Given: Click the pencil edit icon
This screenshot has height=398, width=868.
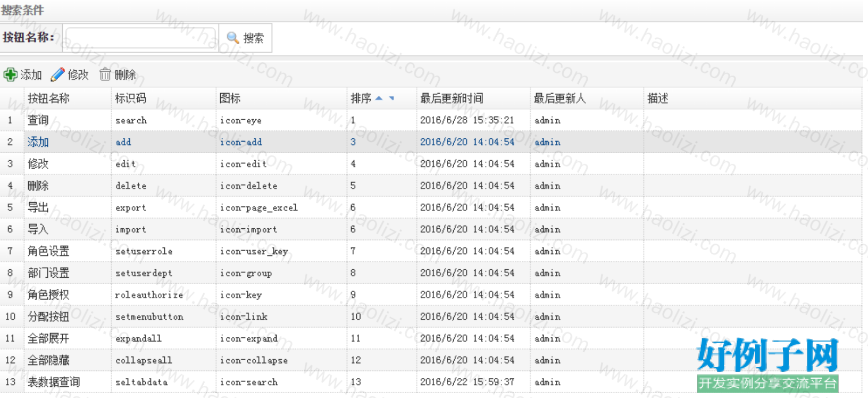Looking at the screenshot, I should pos(57,74).
